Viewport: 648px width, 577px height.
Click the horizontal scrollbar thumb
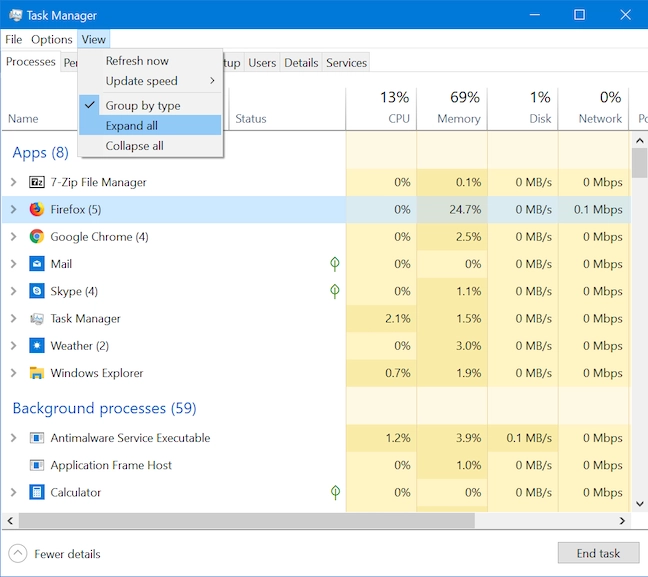pos(246,520)
